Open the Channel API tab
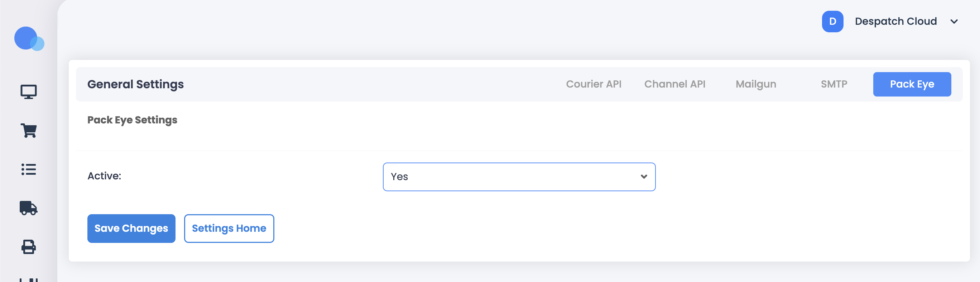The height and width of the screenshot is (282, 980). pyautogui.click(x=674, y=84)
